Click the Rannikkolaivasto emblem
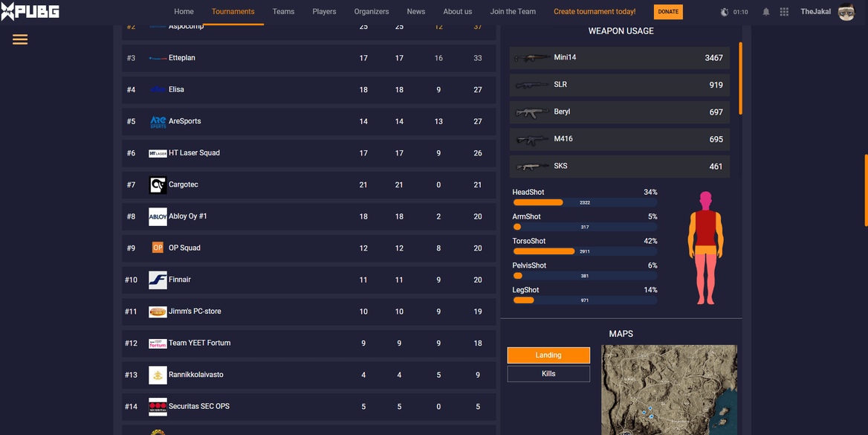This screenshot has width=868, height=435. point(158,376)
